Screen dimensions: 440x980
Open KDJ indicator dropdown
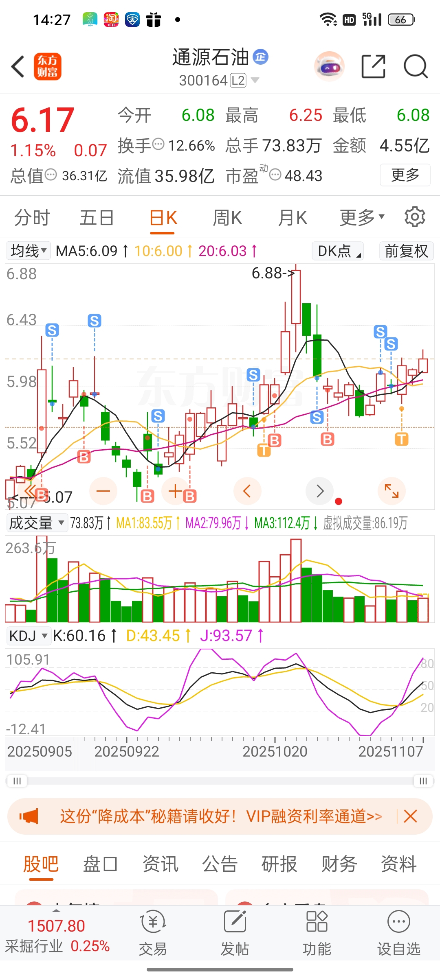click(x=29, y=636)
